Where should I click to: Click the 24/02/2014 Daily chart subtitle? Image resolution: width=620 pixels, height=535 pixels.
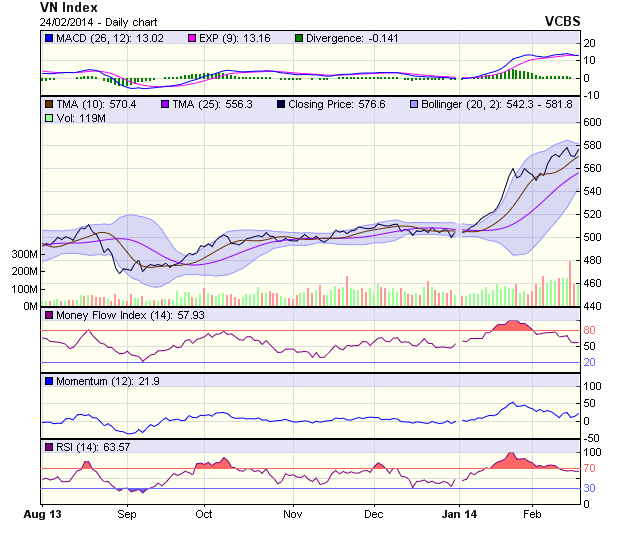point(88,21)
